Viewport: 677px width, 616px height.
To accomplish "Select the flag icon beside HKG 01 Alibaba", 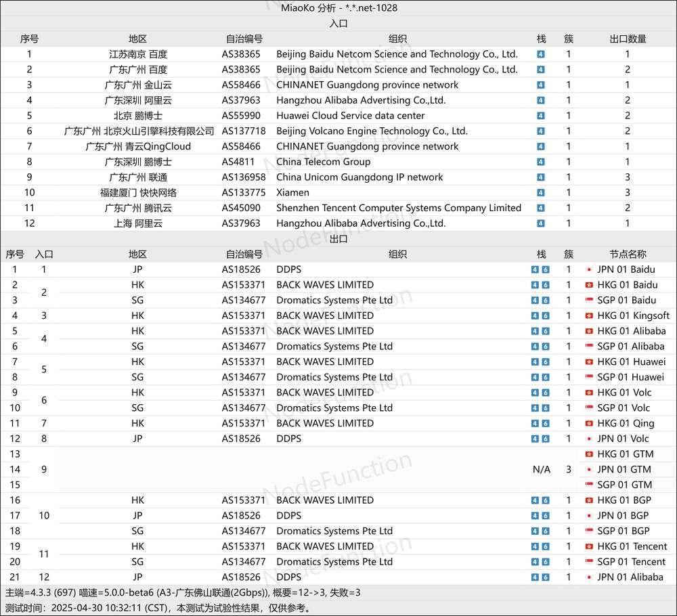I will (x=589, y=331).
